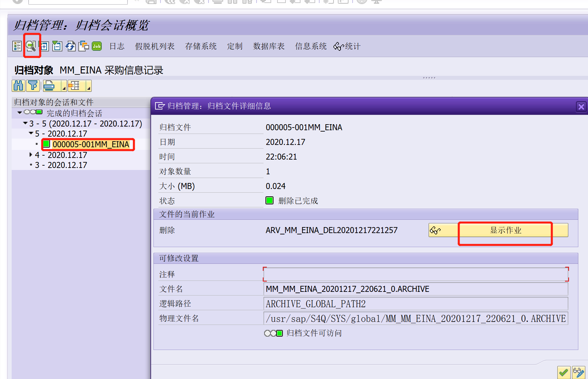Screen dimensions: 588x379
Task: Open 定制 customizing
Action: [x=235, y=46]
